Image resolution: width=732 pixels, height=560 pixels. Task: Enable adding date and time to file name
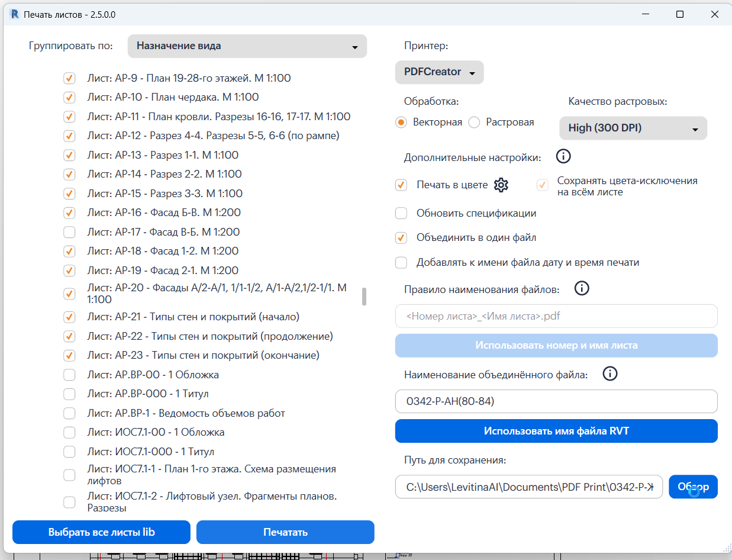coord(401,262)
